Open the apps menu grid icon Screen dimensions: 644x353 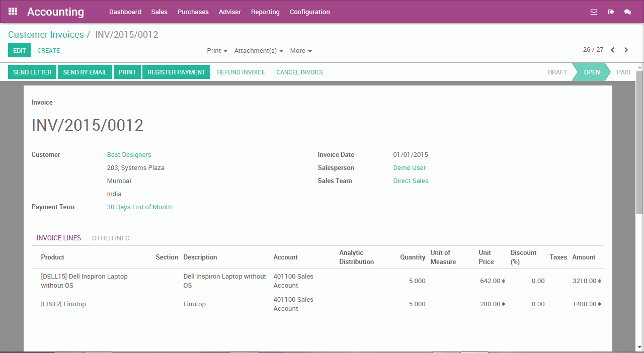(x=13, y=12)
